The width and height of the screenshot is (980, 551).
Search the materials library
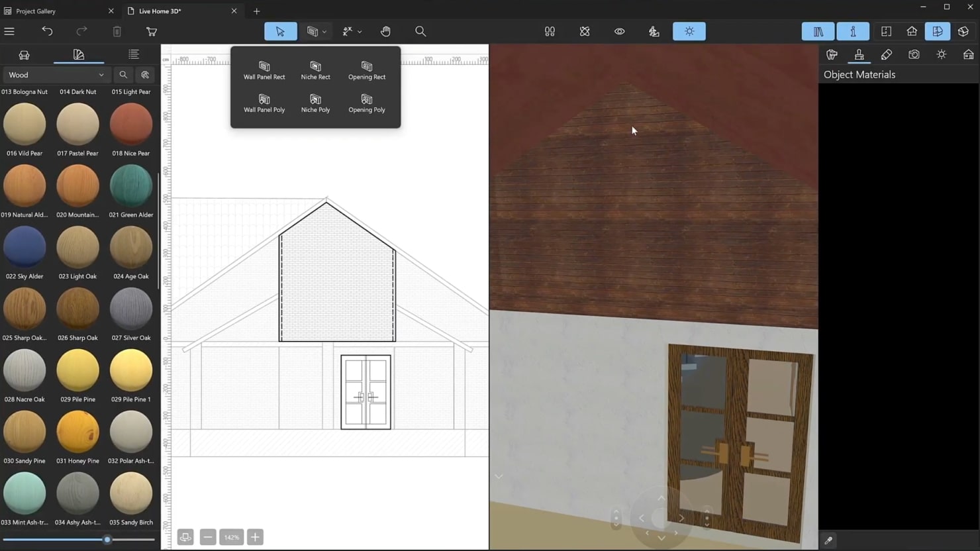123,75
